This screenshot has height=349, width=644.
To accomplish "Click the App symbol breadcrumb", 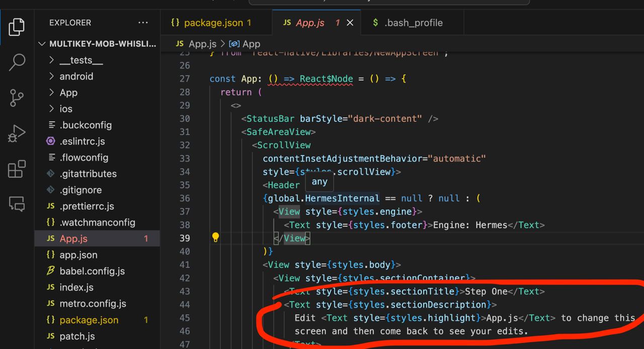I will click(x=245, y=44).
